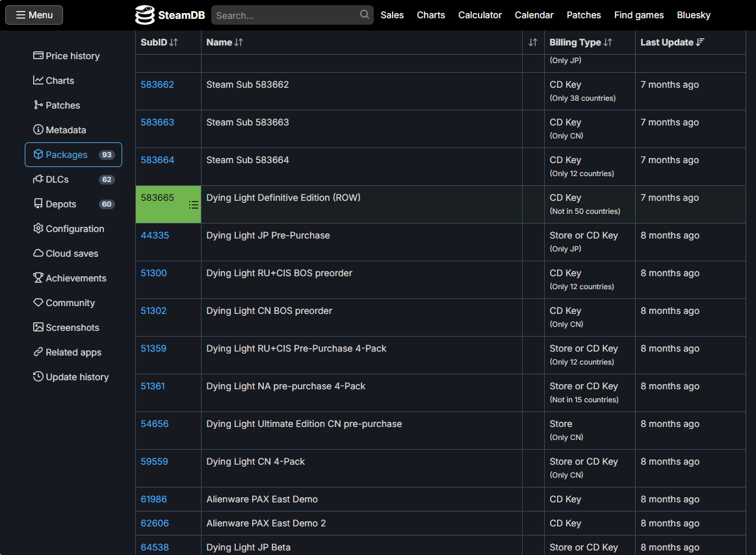Screen dimensions: 756x555
Task: Open package link 583664
Action: [157, 160]
